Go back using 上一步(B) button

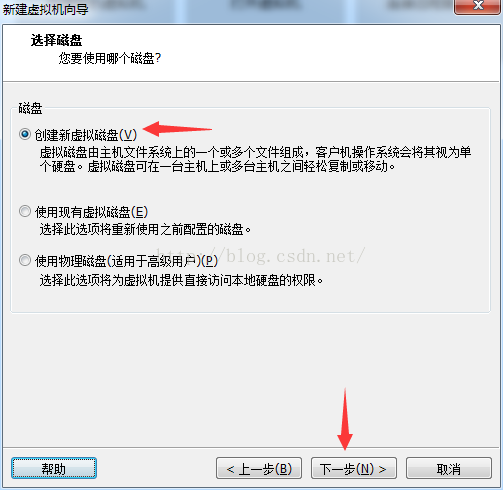[x=259, y=468]
